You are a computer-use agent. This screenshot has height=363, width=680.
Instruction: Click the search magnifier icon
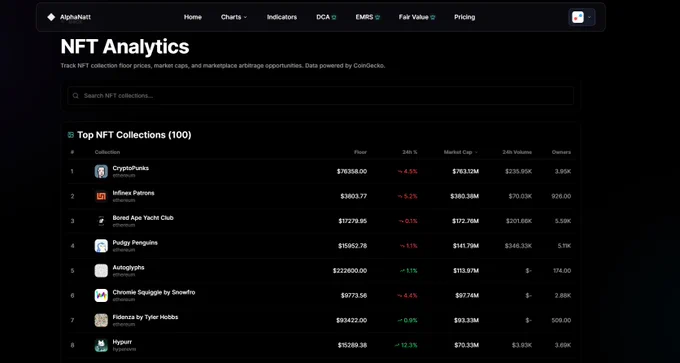coord(76,95)
